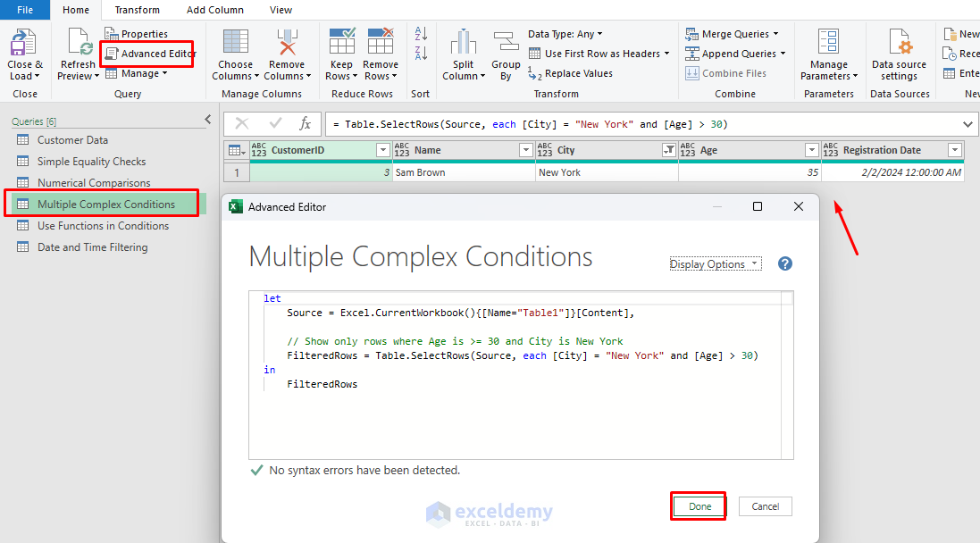Open the CustomerID column filter dropdown

coord(383,150)
